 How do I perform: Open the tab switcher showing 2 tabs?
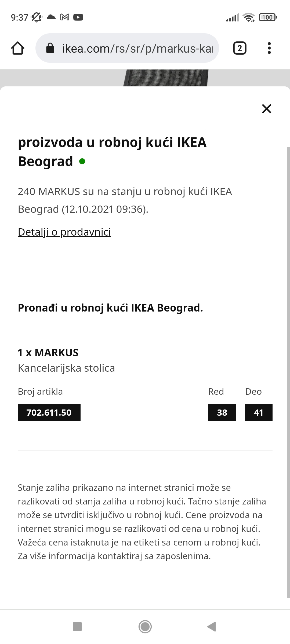click(x=240, y=49)
